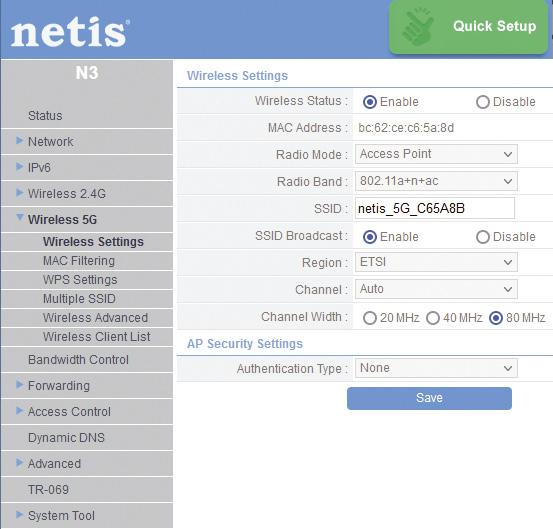Click the Wireless 5G menu item
Screen dimensions: 553x529
pos(62,219)
